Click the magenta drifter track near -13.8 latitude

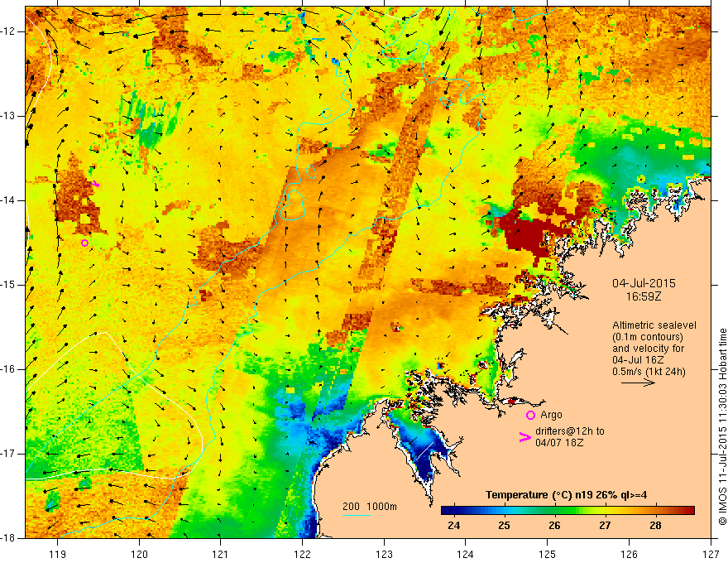point(96,184)
